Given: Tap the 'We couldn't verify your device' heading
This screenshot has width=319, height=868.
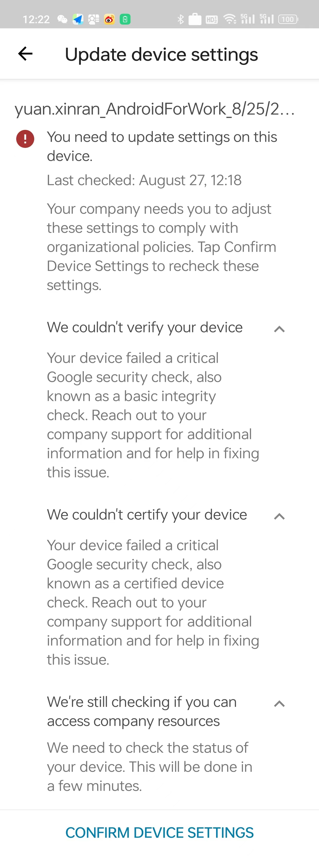Looking at the screenshot, I should [x=145, y=327].
